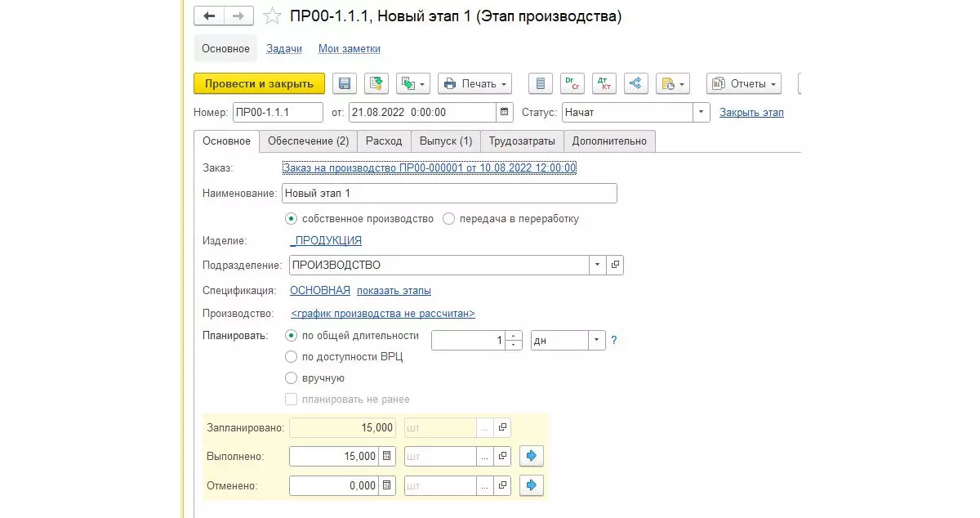The image size is (980, 518).
Task: Click the Номер field ПР00-1.1.1
Action: [278, 112]
